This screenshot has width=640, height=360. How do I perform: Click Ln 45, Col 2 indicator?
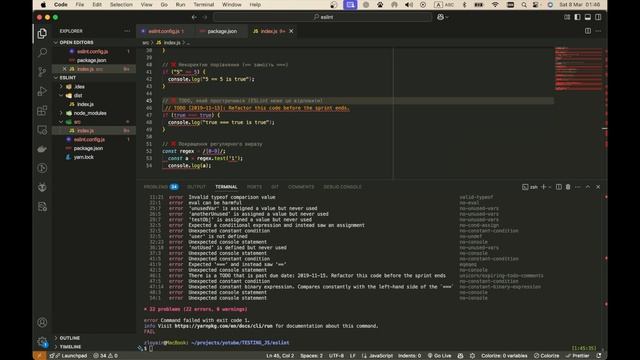click(x=280, y=356)
